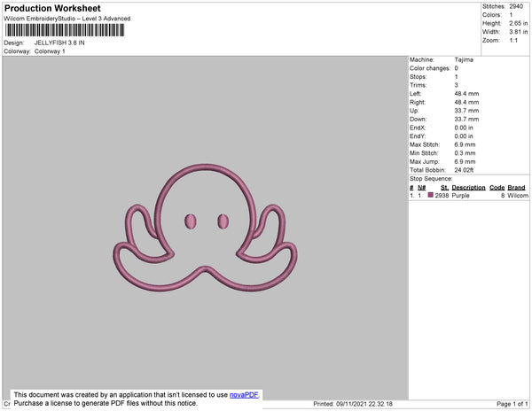Click the 'Brand' column header
The width and height of the screenshot is (532, 411).
pos(516,188)
